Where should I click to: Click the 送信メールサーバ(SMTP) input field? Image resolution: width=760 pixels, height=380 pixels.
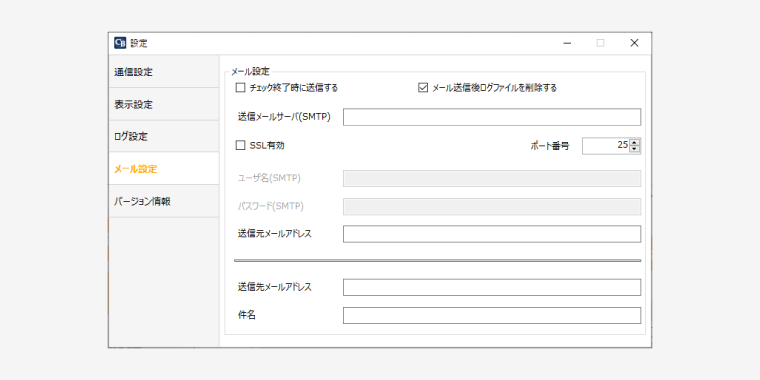[492, 117]
